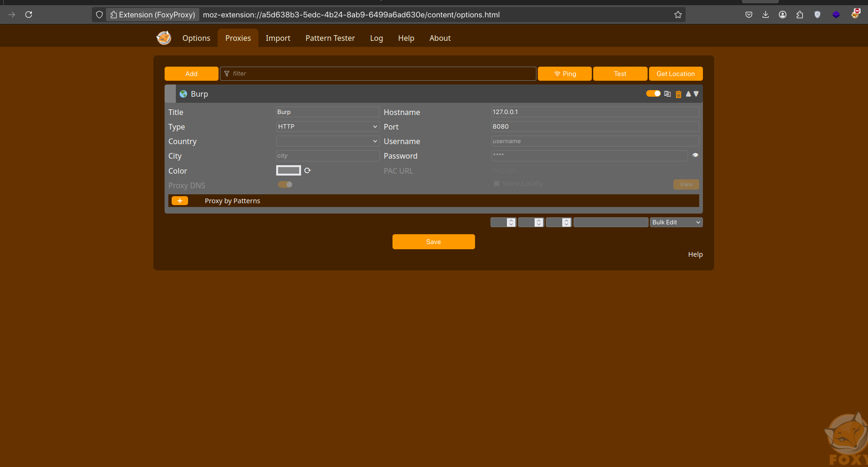Screen dimensions: 868x467
Task: Switch to the Pattern Tester tab
Action: (x=330, y=38)
